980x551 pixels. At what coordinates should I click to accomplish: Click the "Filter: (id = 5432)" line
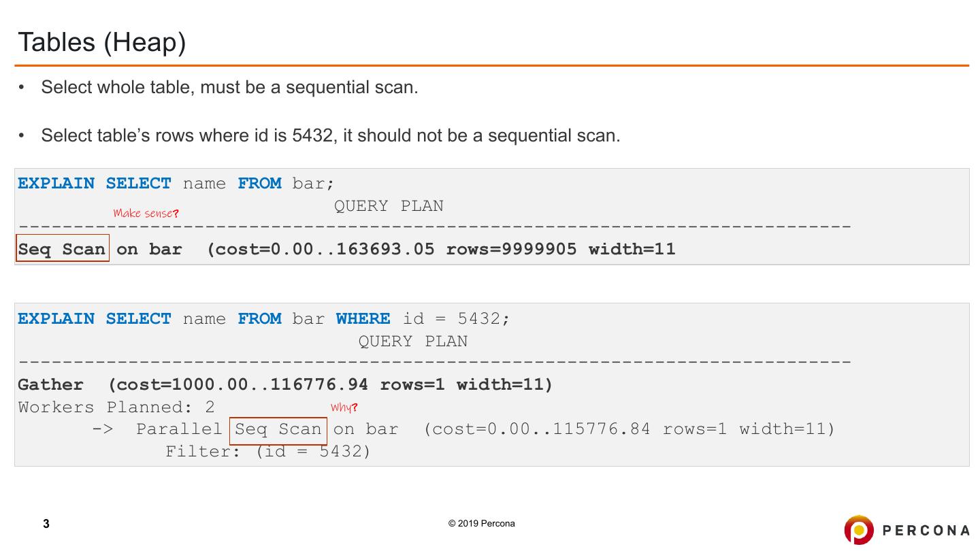pyautogui.click(x=267, y=451)
